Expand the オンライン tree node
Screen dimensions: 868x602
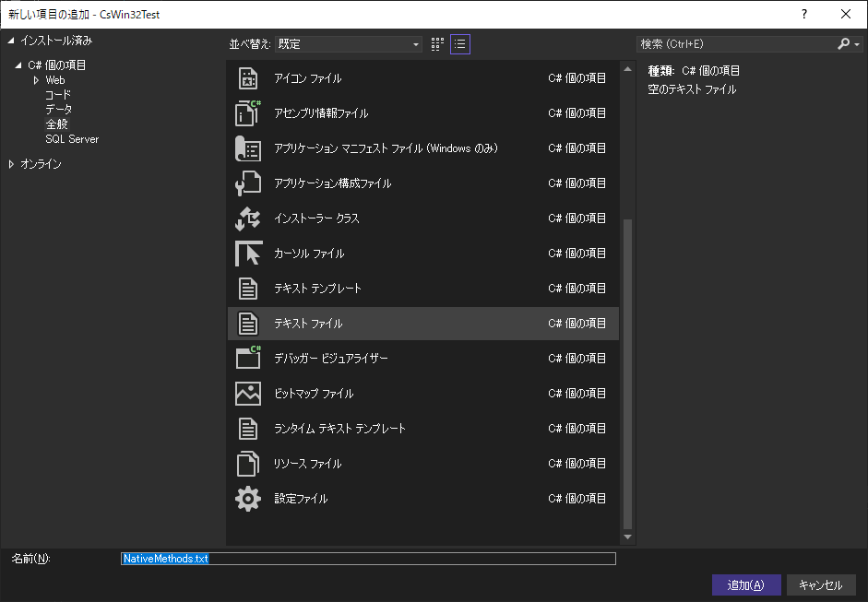11,164
